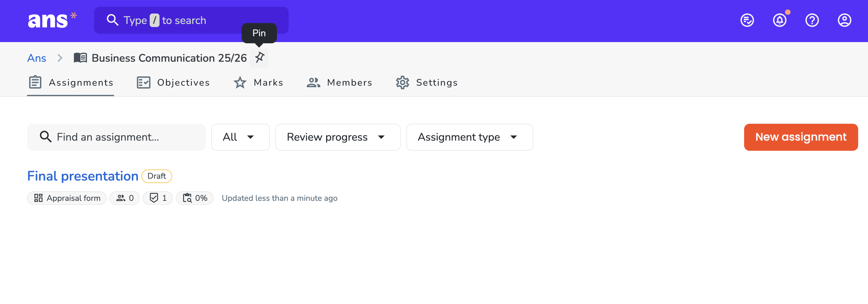This screenshot has height=304, width=868.
Task: Open the review tasks checklist icon
Action: [x=747, y=20]
